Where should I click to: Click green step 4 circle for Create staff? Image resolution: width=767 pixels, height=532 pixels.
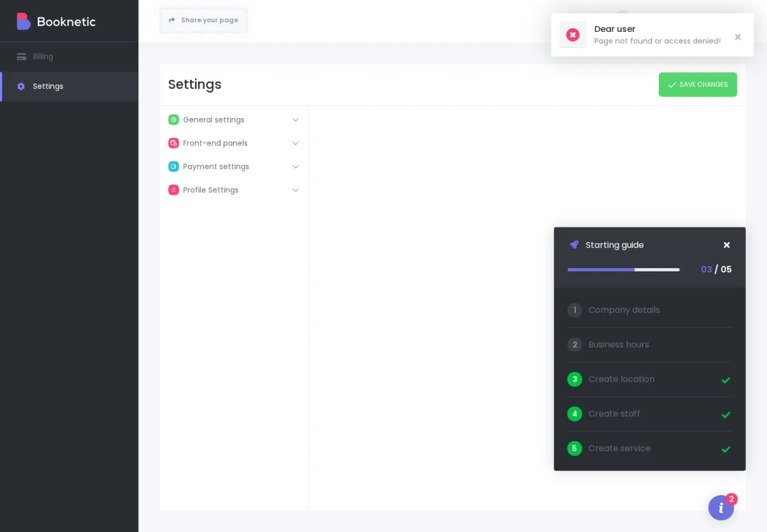[x=575, y=414]
